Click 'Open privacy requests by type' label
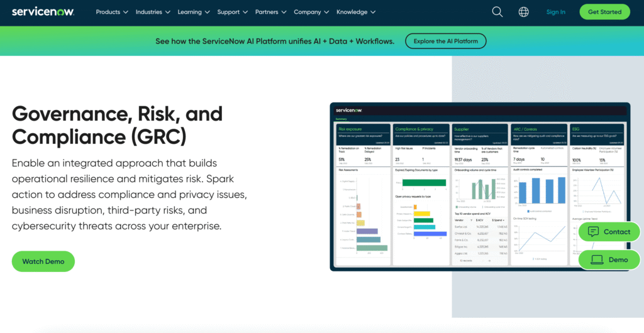The image size is (644, 333). [413, 197]
